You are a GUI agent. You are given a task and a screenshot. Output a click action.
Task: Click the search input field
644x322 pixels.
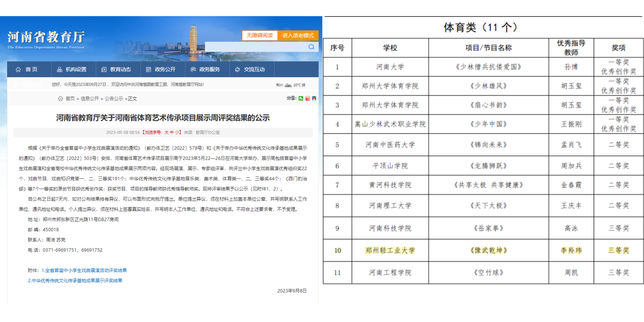tap(255, 47)
